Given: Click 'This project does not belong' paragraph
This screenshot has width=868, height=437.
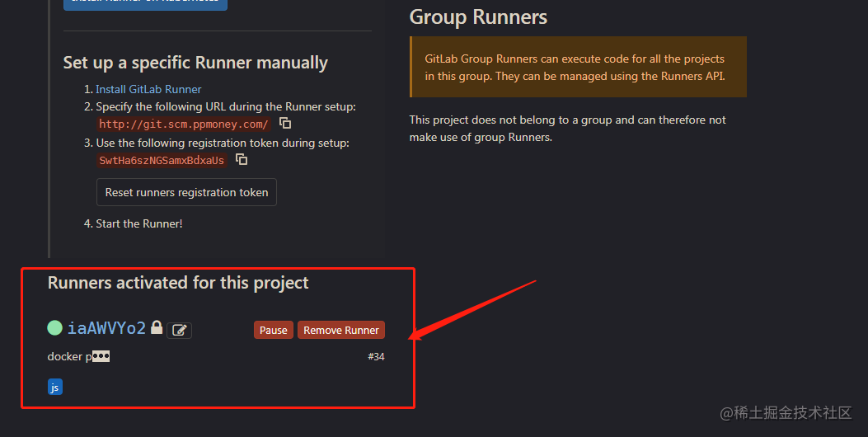Looking at the screenshot, I should (x=567, y=129).
